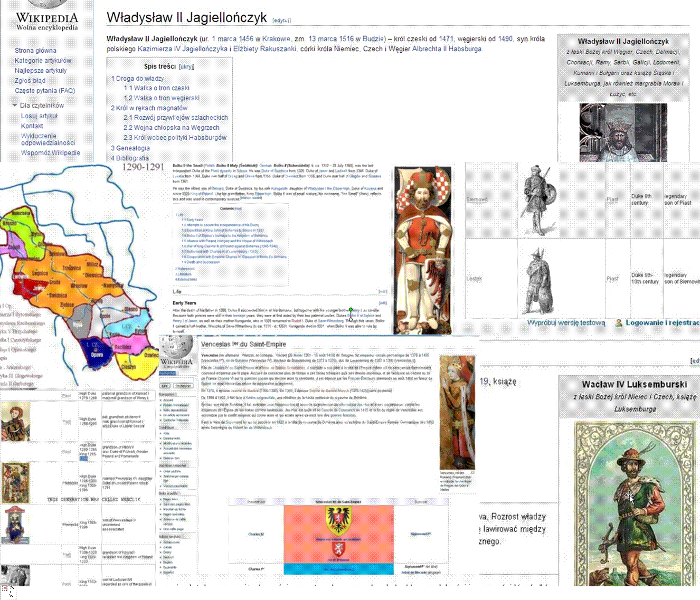Open the 1290-1291 Silesian duchies map
This screenshot has height=600, width=700.
point(79,274)
